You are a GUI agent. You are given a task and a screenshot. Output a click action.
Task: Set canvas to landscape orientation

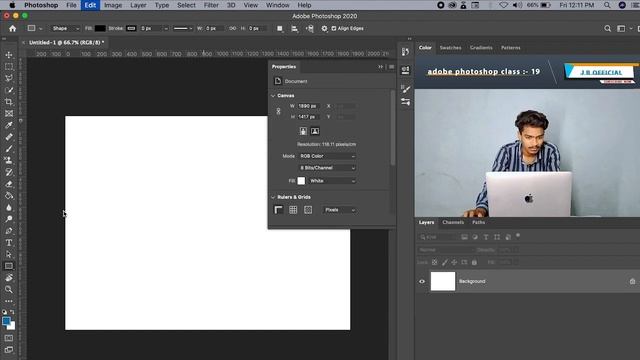click(315, 131)
